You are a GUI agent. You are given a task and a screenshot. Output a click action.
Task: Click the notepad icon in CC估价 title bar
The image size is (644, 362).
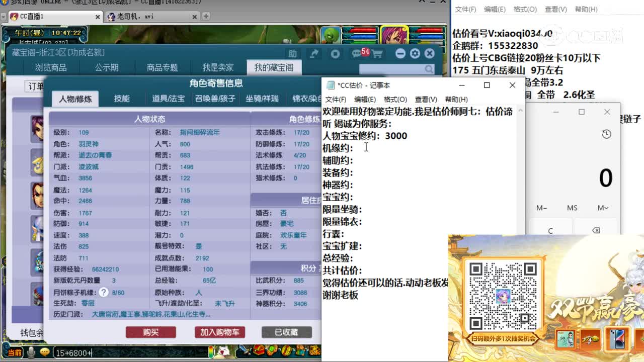click(331, 85)
